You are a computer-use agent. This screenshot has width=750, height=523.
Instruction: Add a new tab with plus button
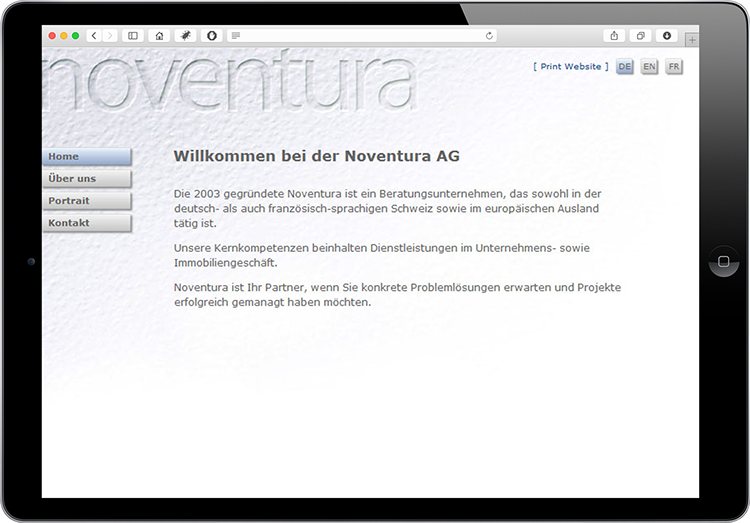click(x=692, y=40)
